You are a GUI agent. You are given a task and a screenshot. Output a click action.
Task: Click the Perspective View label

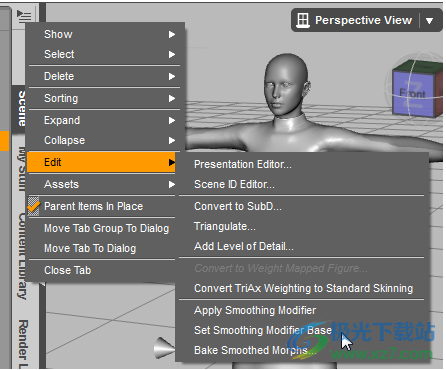click(x=363, y=20)
